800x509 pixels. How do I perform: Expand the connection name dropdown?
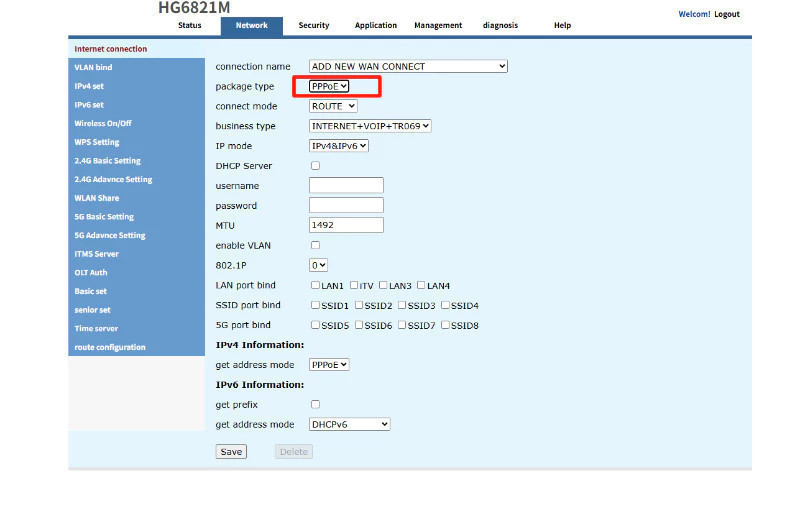pos(408,67)
